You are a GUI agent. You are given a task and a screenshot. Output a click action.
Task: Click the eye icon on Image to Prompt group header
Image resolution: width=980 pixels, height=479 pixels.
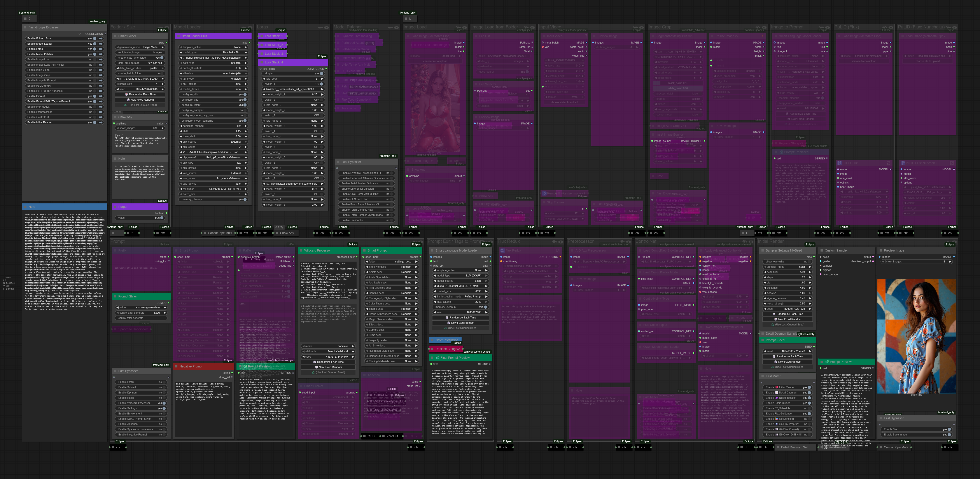click(827, 27)
